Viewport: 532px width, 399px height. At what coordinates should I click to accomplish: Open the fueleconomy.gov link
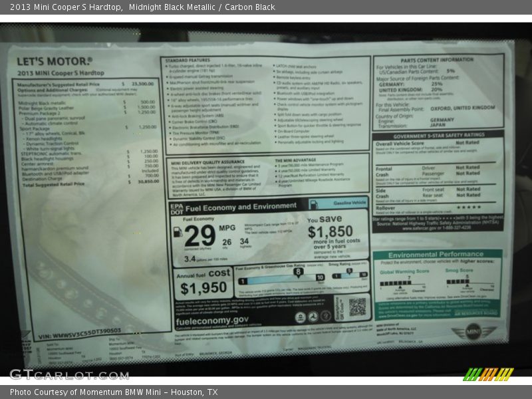pyautogui.click(x=212, y=321)
